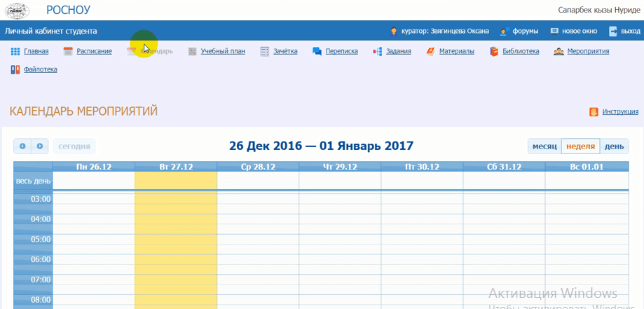Click the Учебный план icon
This screenshot has height=309, width=644.
coord(192,51)
